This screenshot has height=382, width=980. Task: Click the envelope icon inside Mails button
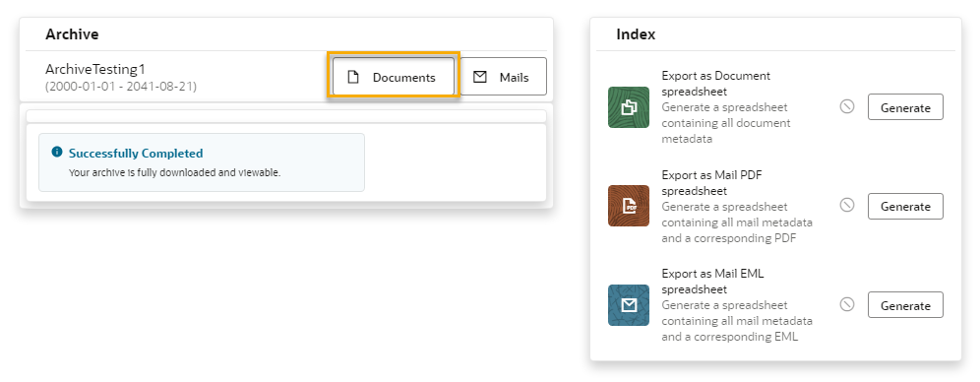[480, 78]
